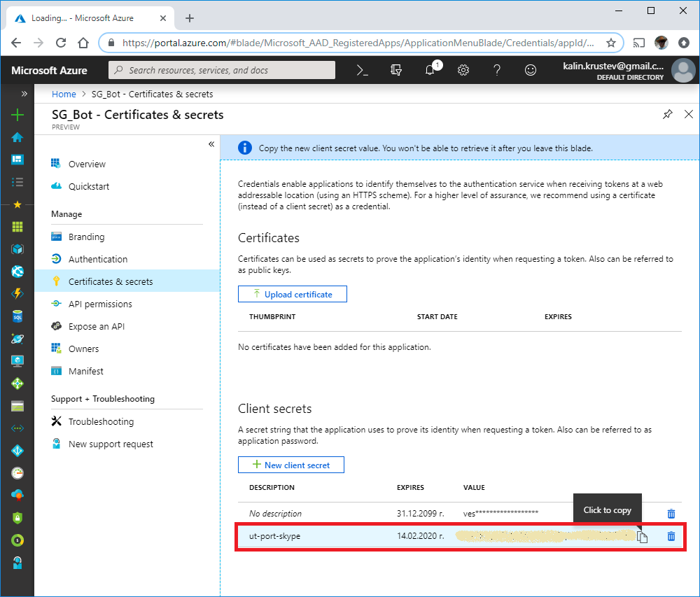Image resolution: width=700 pixels, height=597 pixels.
Task: Open Advisor cloud icon in sidebar
Action: [x=17, y=496]
